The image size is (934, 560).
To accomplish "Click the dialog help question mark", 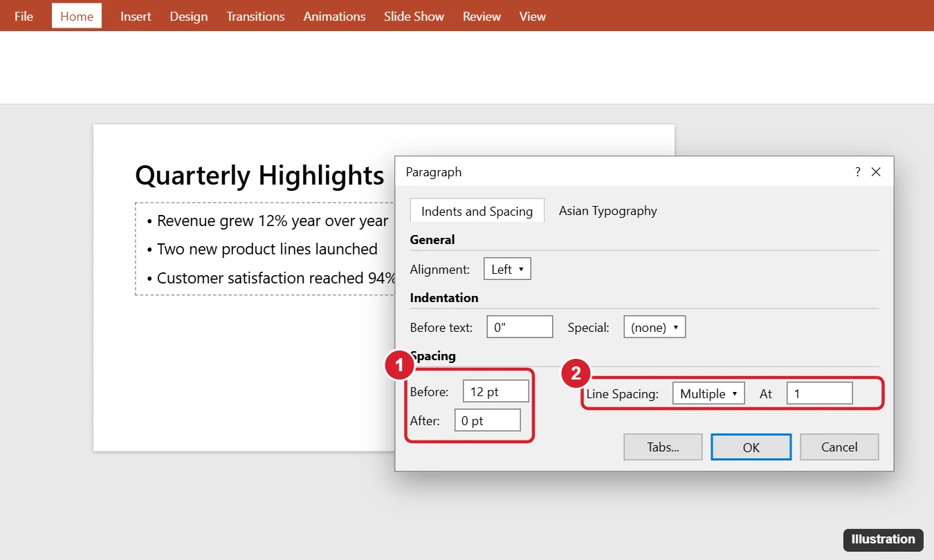I will tap(858, 172).
